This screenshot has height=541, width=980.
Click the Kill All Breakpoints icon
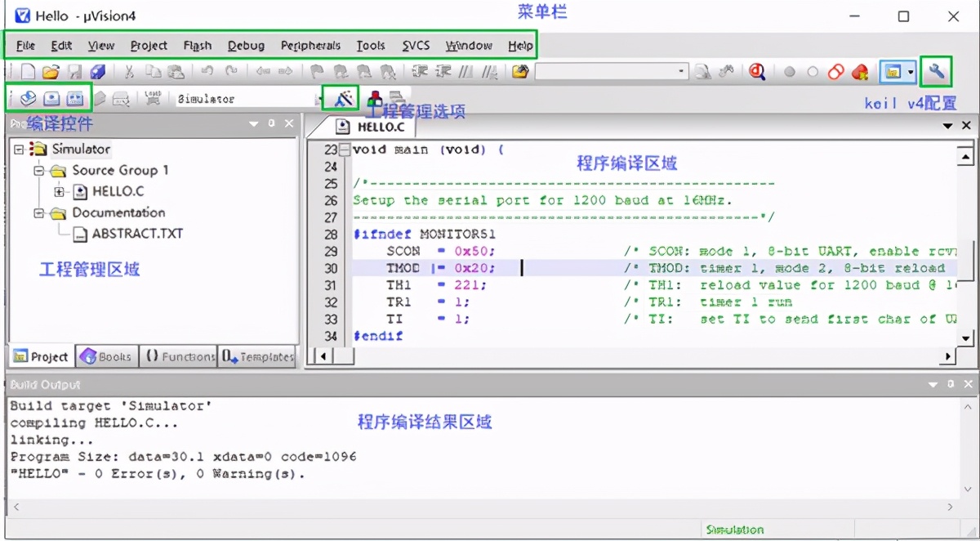[860, 72]
